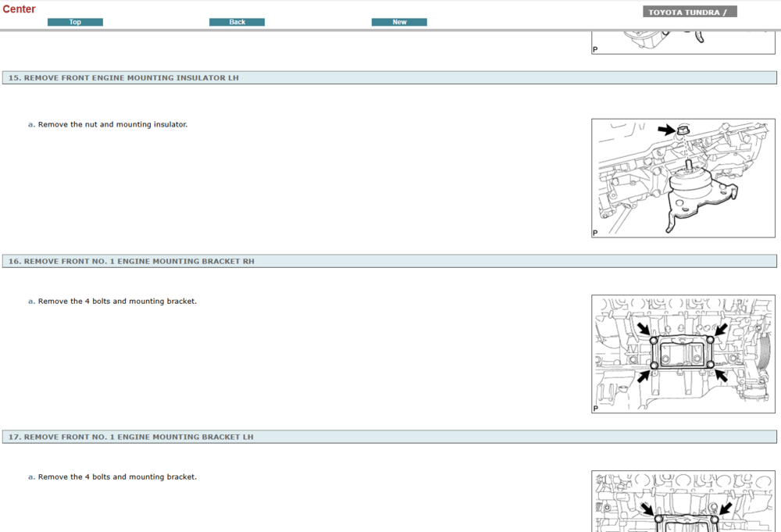Click the P icon on the topmost partial illustration
The image size is (781, 532).
click(595, 47)
